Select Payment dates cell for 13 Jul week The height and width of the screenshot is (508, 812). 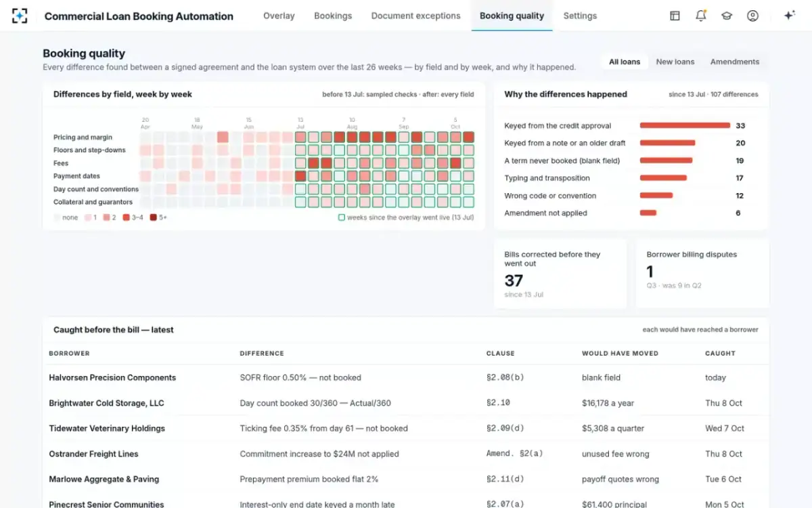tap(300, 176)
